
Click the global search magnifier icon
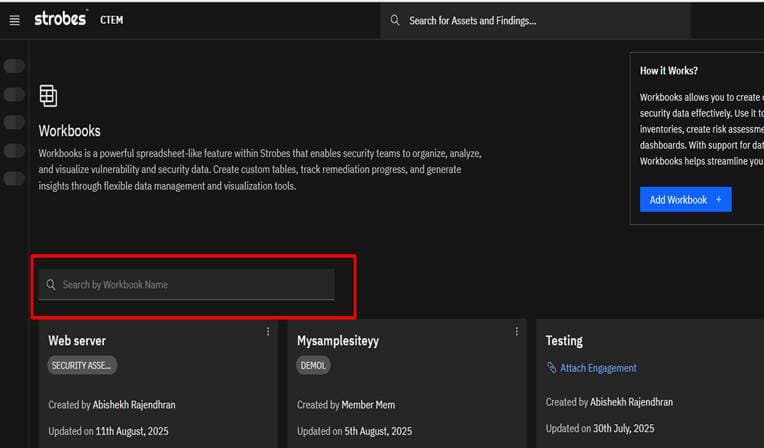395,20
